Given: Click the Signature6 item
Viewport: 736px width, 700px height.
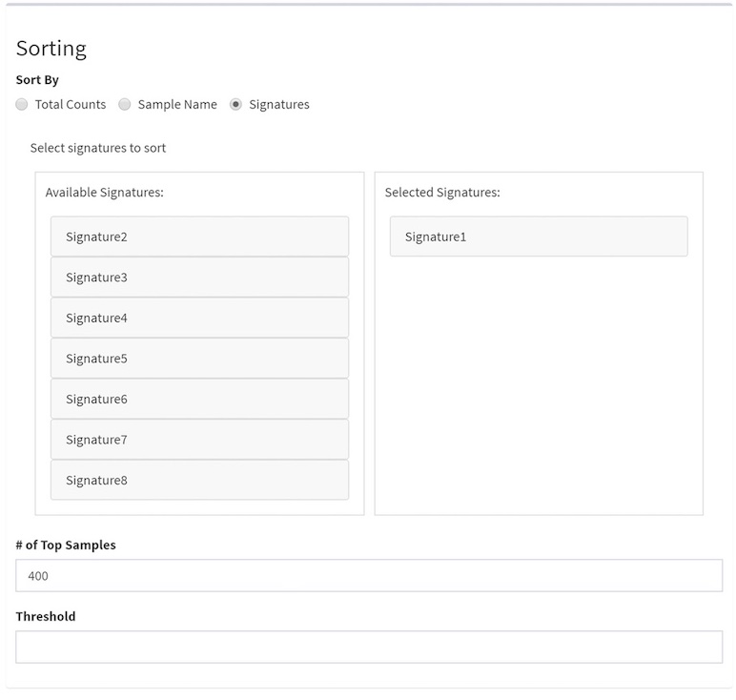Looking at the screenshot, I should (199, 399).
